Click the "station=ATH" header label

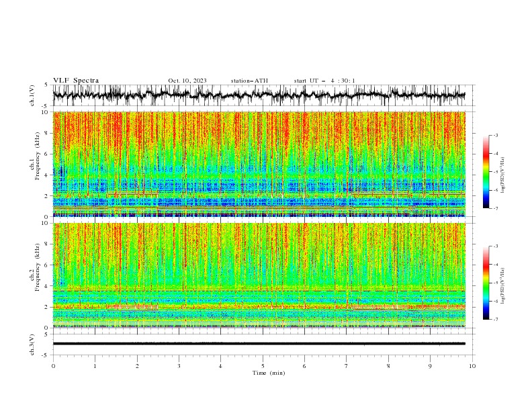pyautogui.click(x=249, y=81)
